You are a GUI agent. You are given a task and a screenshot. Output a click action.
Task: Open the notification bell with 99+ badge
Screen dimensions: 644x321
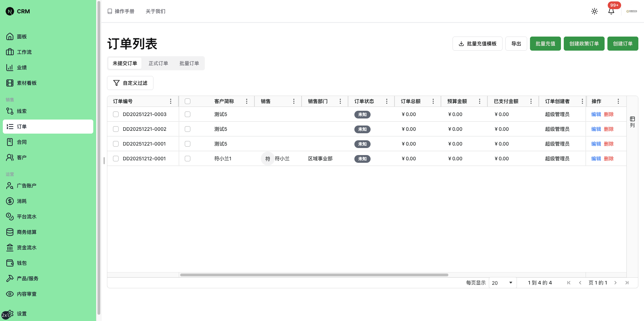click(x=611, y=11)
